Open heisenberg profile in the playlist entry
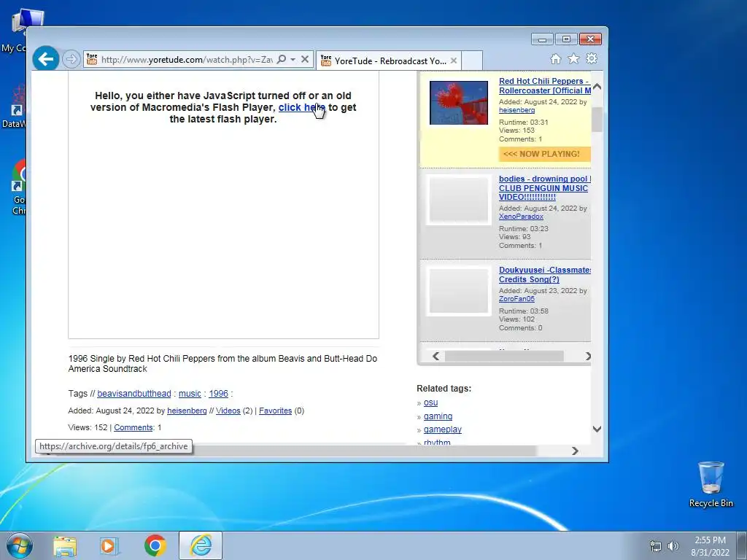Image resolution: width=747 pixels, height=560 pixels. pos(516,110)
